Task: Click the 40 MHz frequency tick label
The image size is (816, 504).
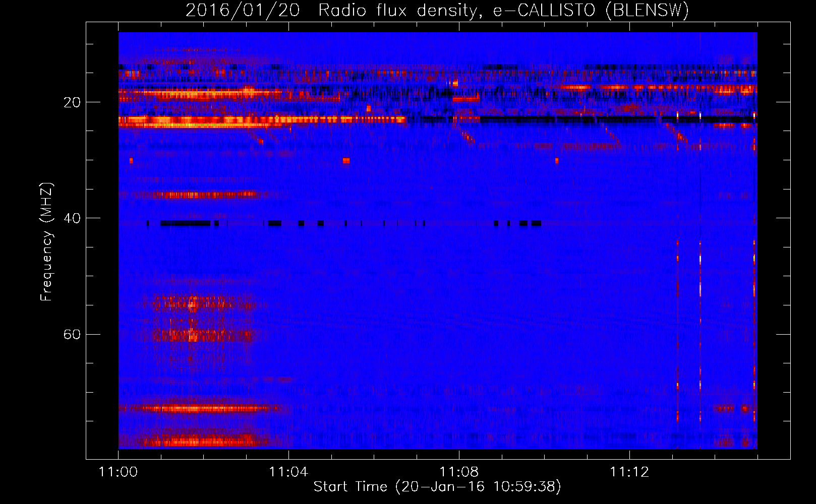Action: (72, 218)
